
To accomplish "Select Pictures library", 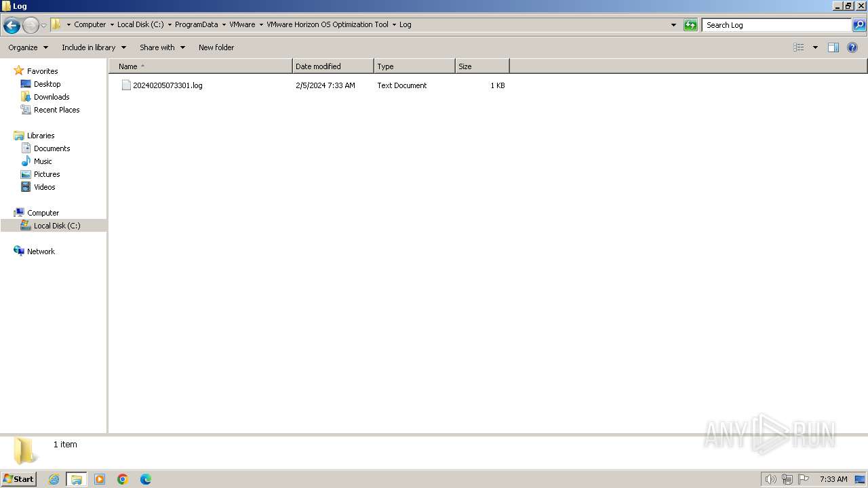I will coord(47,174).
